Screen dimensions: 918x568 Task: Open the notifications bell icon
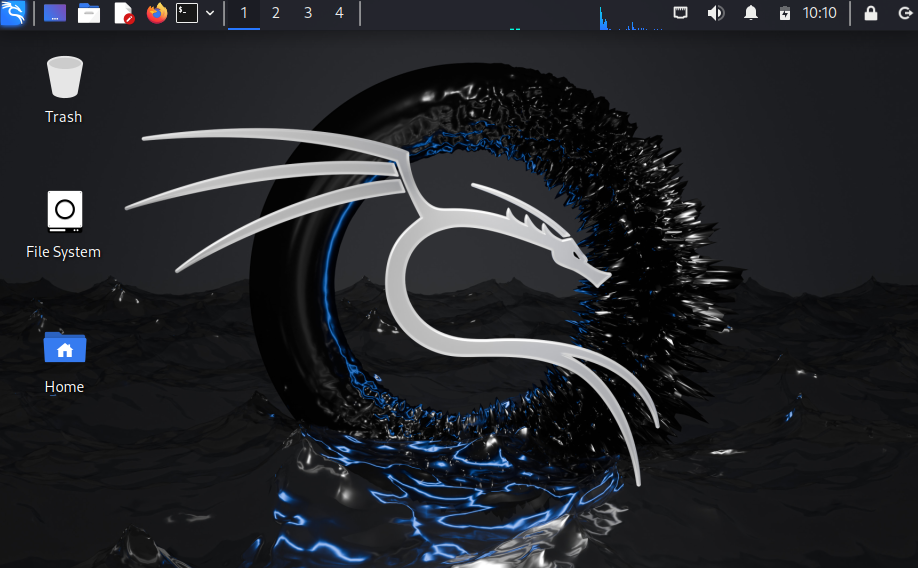751,13
